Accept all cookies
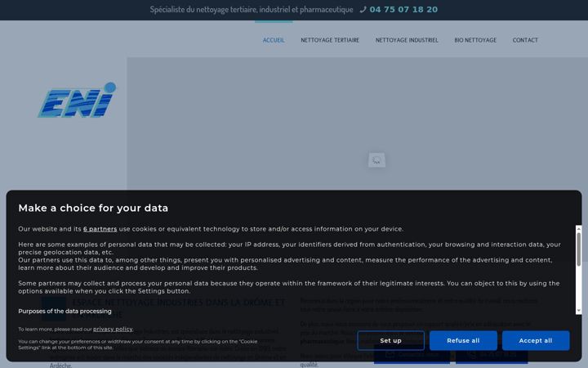Viewport: 588px width, 368px height. (536, 340)
